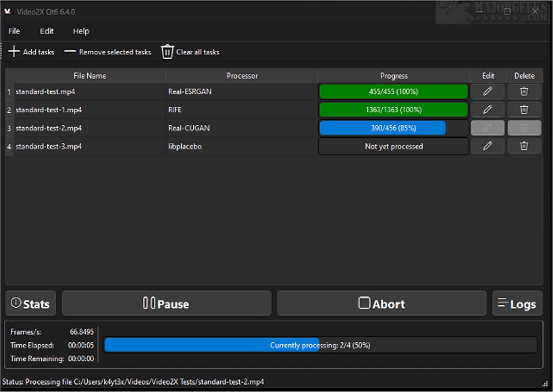Select file name standard-test-2.mp4
553x392 pixels.
coord(49,128)
